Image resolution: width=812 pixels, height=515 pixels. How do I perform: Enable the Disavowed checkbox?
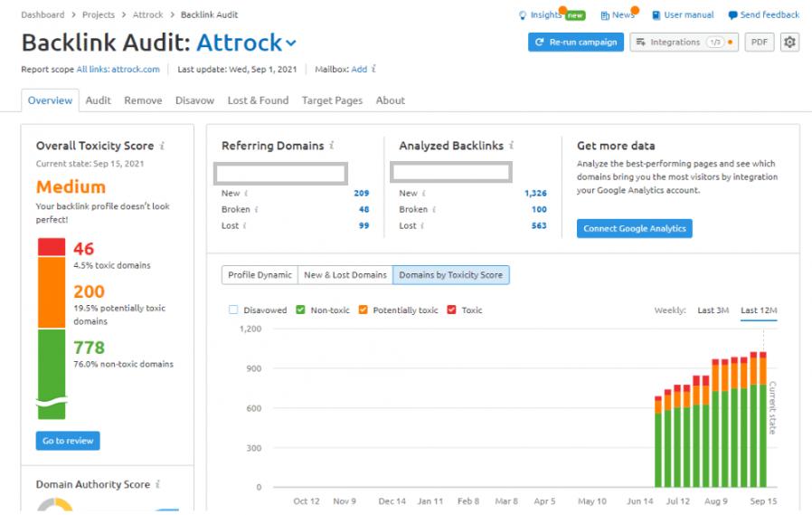click(233, 310)
